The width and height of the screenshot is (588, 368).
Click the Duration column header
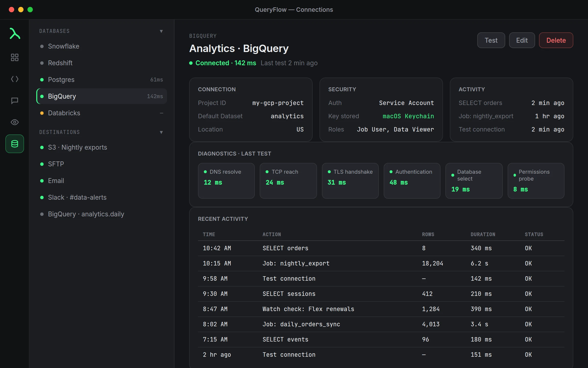483,234
